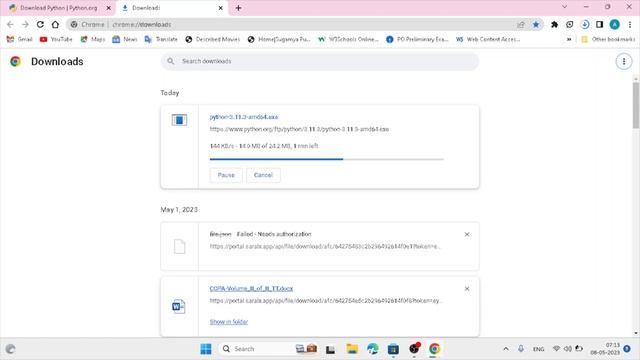
Task: Open the Chrome three-dot menu
Action: 630,24
